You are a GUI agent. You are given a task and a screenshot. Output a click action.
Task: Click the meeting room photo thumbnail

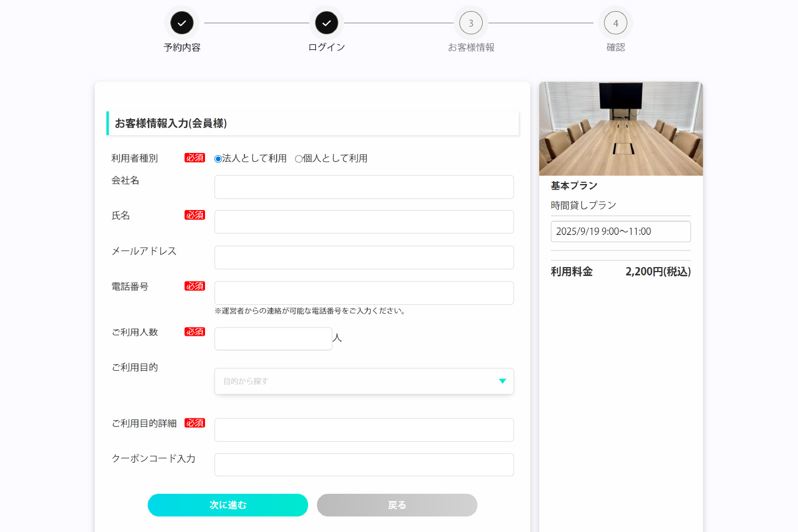point(621,129)
